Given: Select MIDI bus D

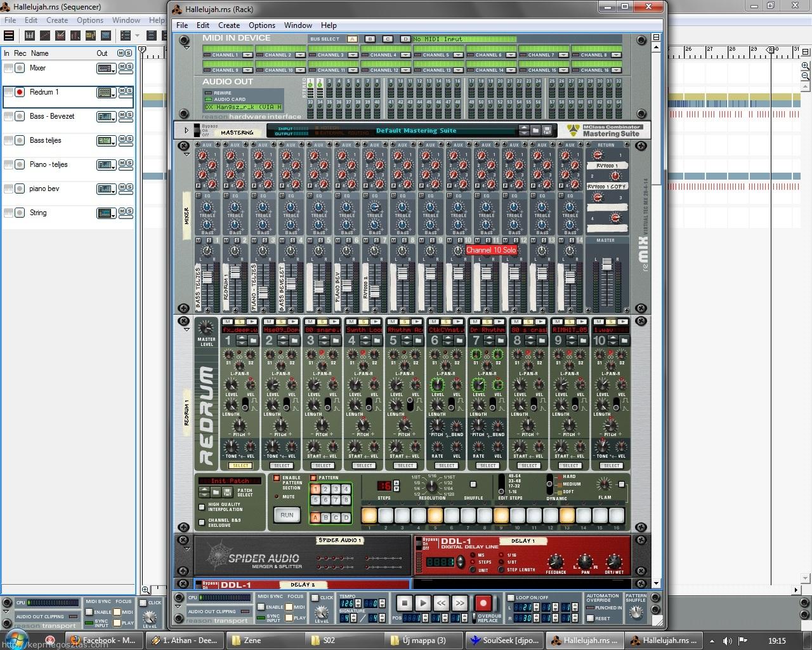Looking at the screenshot, I should (405, 39).
